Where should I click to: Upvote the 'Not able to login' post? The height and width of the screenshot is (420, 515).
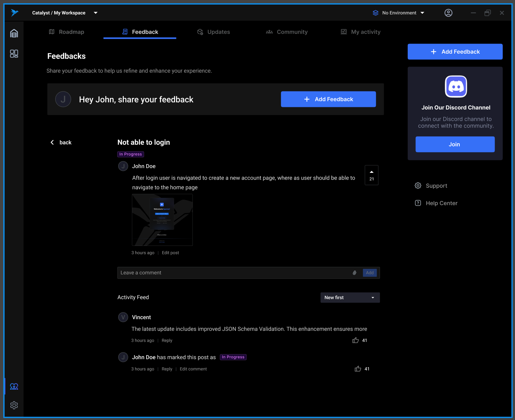(371, 175)
